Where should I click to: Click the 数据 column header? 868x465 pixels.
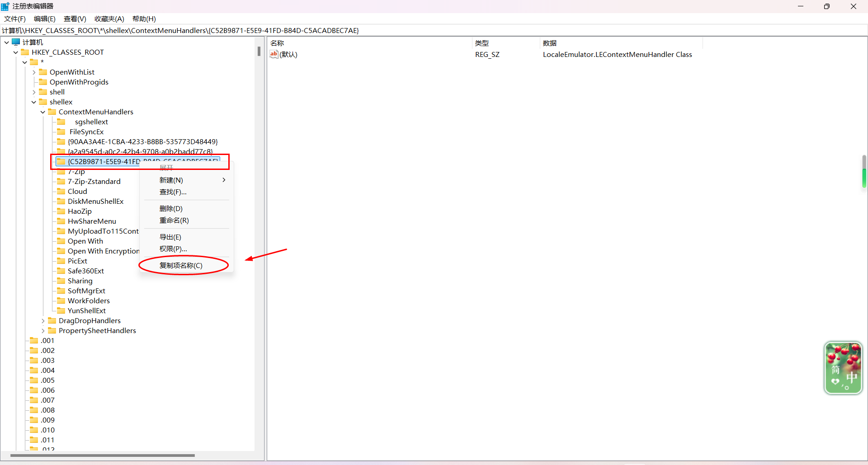[x=550, y=43]
